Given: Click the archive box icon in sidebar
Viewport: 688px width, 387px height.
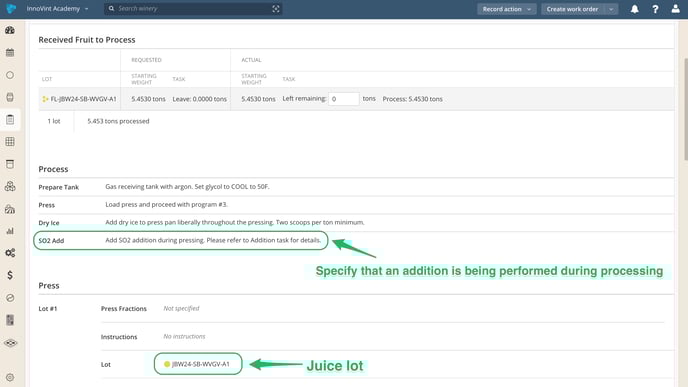Looking at the screenshot, I should [x=10, y=164].
